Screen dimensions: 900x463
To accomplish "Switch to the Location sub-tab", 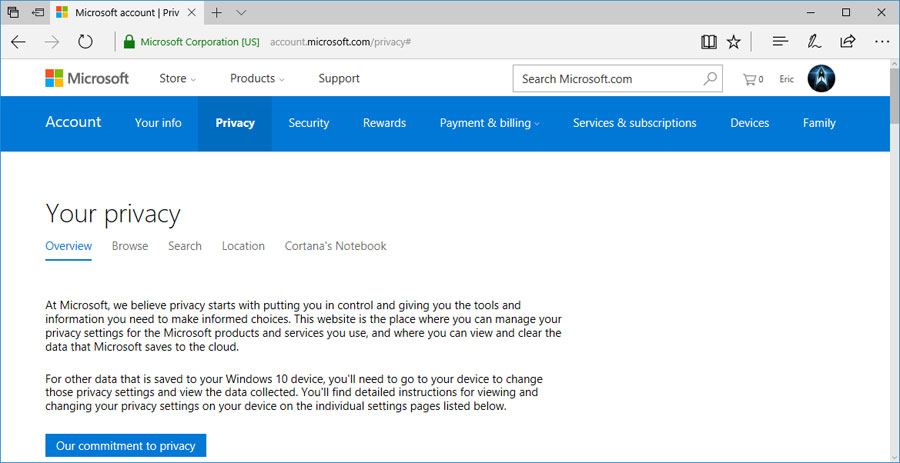I will coord(243,246).
